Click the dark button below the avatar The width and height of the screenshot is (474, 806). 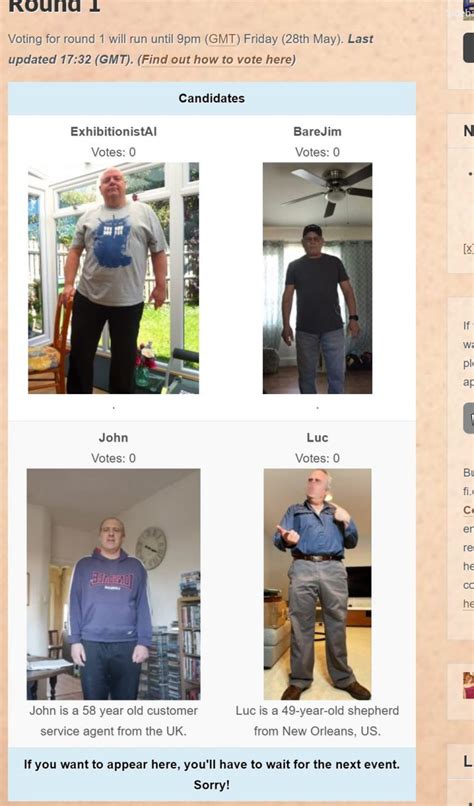click(x=468, y=49)
